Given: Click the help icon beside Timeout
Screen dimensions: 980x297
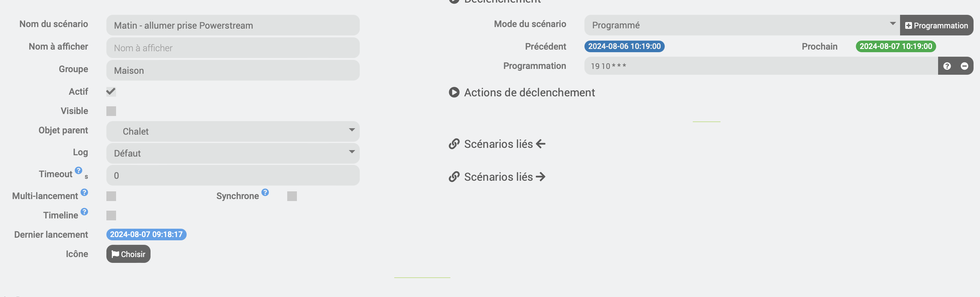Looking at the screenshot, I should (78, 170).
